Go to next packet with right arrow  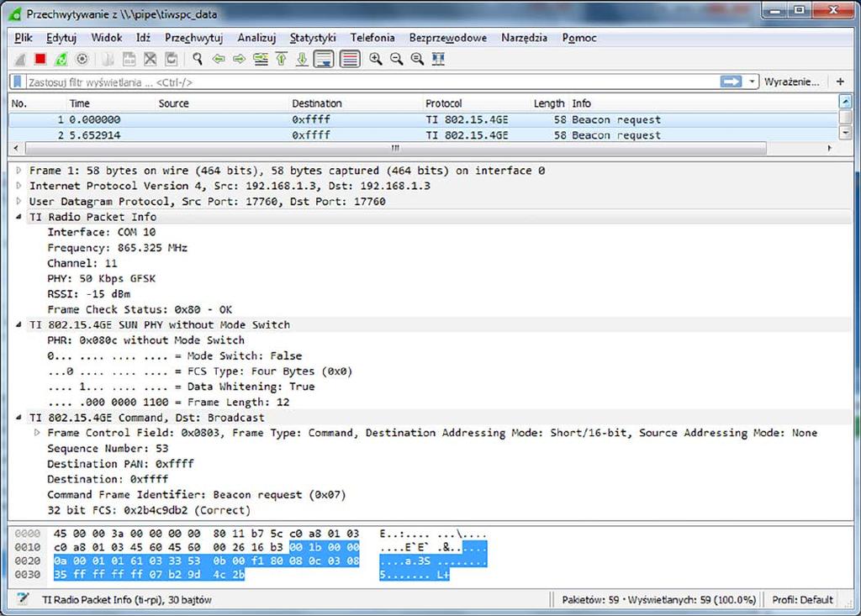pos(239,60)
